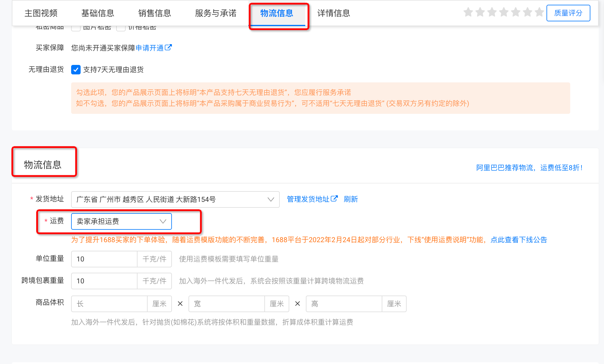Click the external link icon beside 管理发货地址

click(x=335, y=199)
